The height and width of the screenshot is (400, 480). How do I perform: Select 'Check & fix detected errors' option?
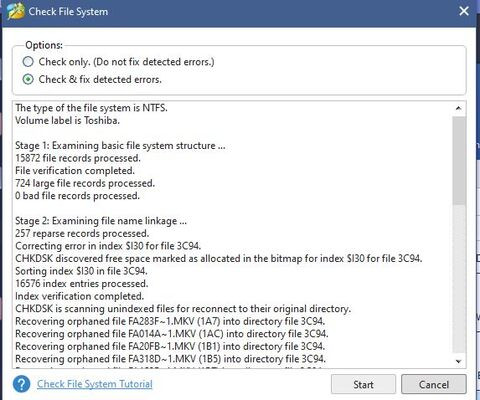coord(28,79)
